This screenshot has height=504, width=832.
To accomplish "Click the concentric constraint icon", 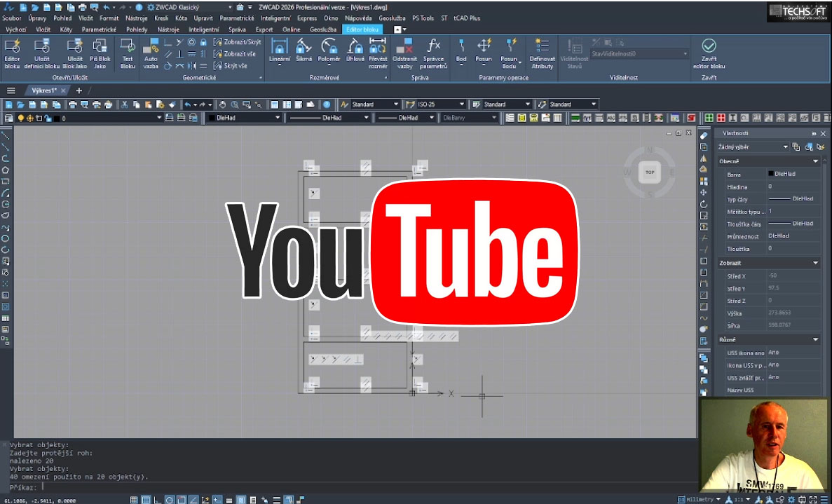I will point(191,42).
